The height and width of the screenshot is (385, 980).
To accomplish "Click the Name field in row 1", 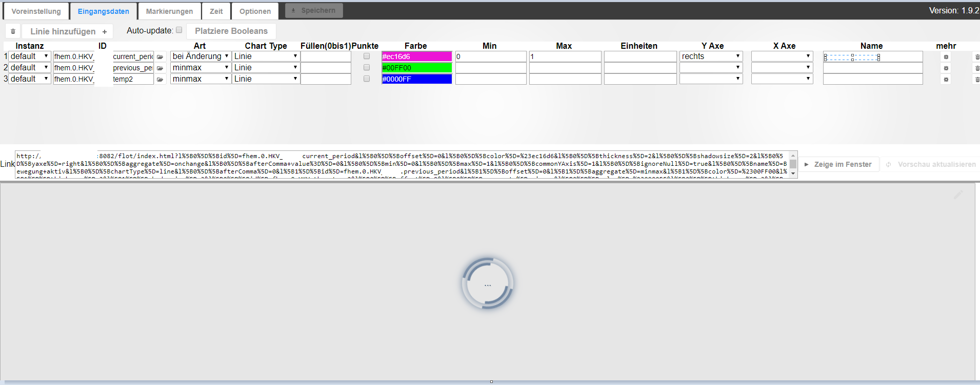I will coord(873,56).
